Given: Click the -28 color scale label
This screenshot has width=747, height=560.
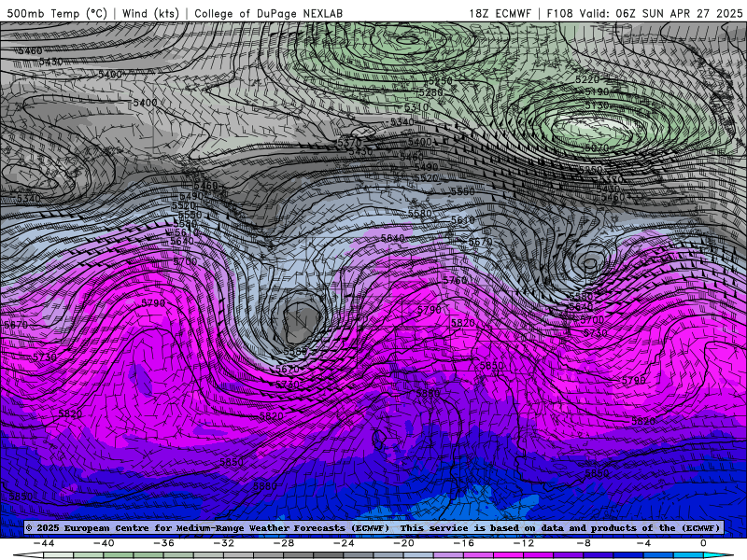Looking at the screenshot, I should [x=284, y=543].
